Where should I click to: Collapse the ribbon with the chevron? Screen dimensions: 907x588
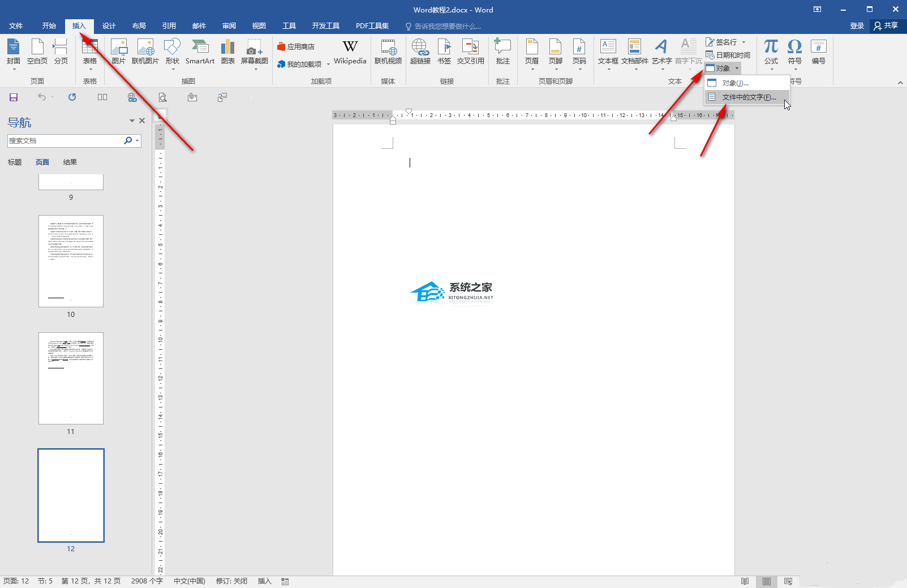pos(900,83)
